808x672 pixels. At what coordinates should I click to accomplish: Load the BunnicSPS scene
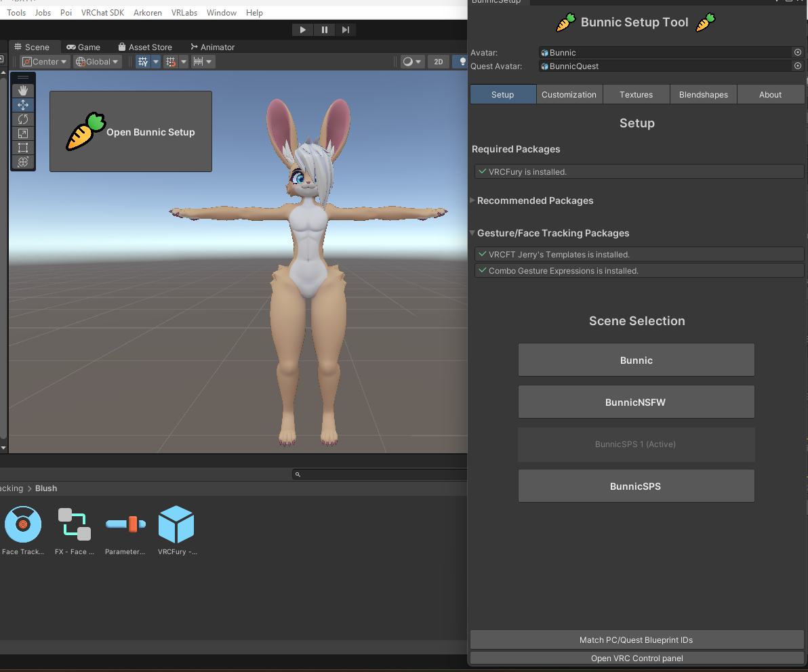pos(636,486)
